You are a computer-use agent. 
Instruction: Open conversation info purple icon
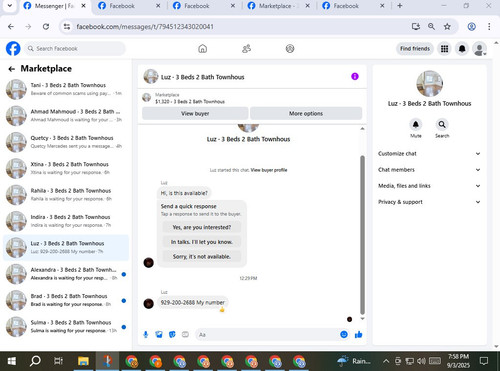tap(355, 77)
